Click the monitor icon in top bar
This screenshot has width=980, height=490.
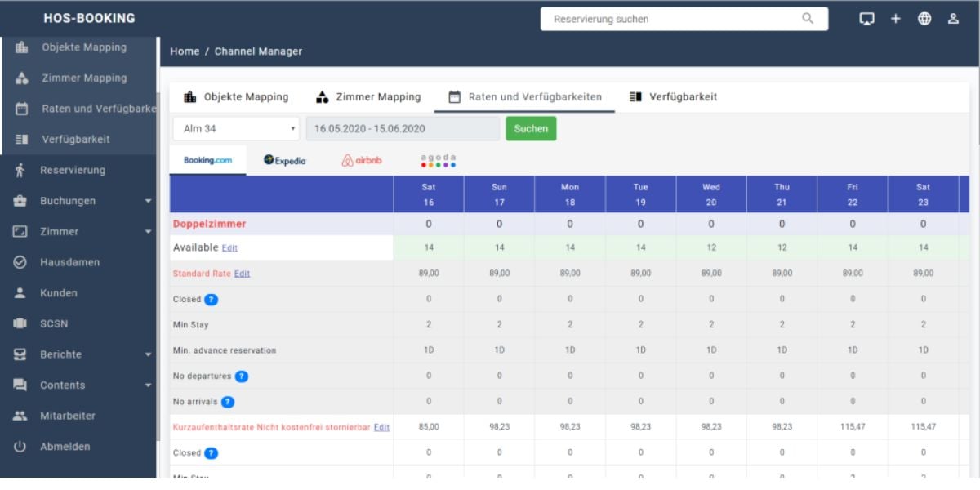866,19
